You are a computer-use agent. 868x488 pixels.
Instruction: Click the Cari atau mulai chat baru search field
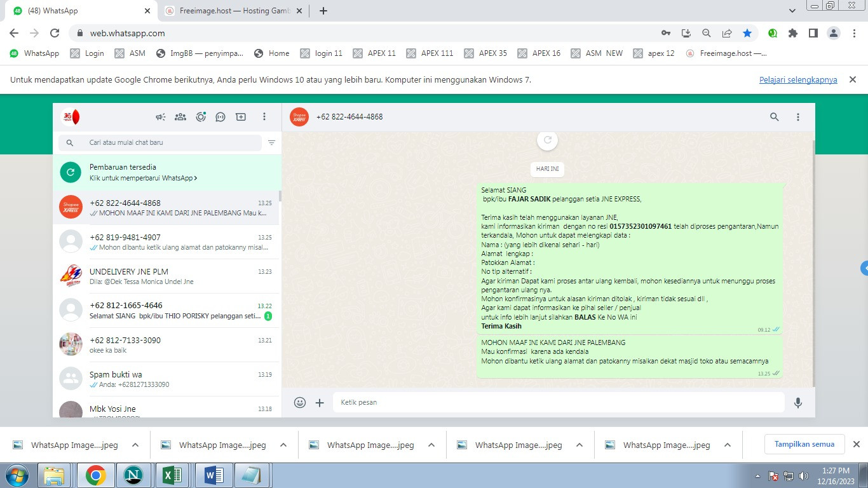(x=160, y=143)
